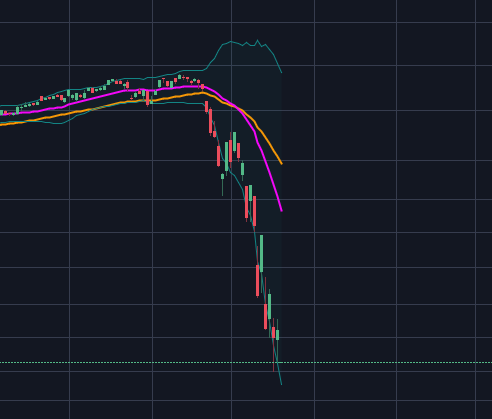Click the tall red candle below the magenta line's end
The width and height of the screenshot is (492, 419).
tap(254, 211)
